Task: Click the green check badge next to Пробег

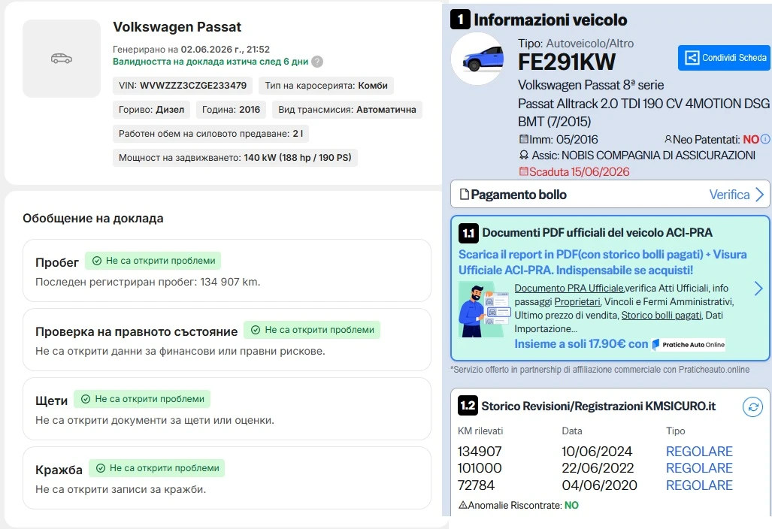Action: click(153, 261)
